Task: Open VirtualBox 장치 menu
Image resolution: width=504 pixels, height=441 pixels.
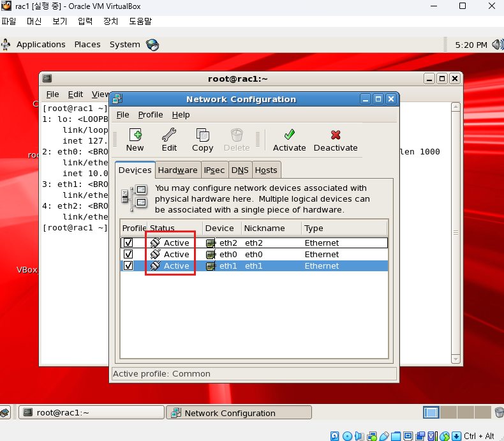Action: [111, 21]
